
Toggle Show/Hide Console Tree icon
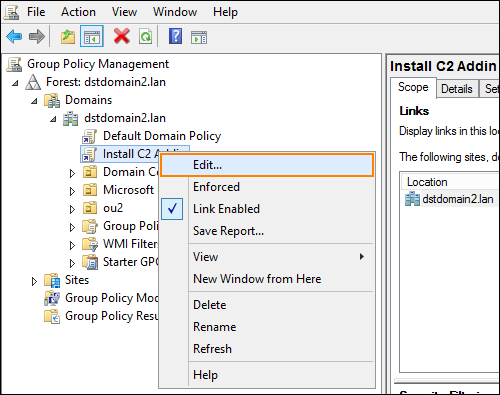(92, 36)
